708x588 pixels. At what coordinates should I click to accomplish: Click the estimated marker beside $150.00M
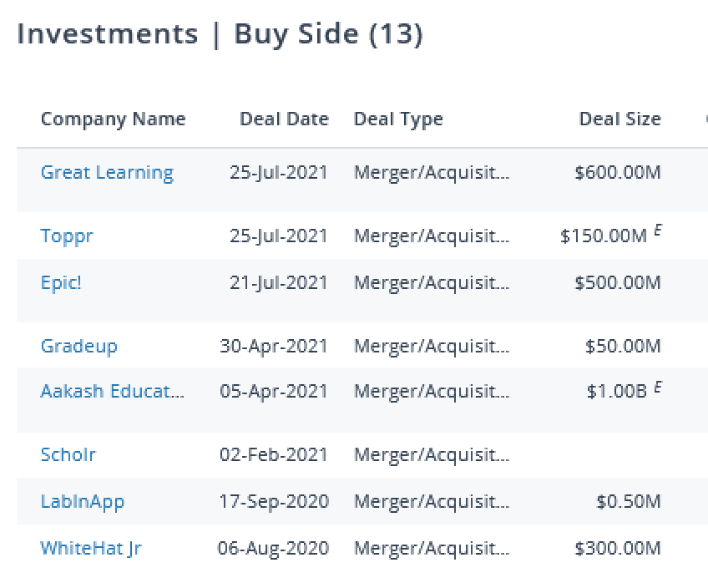(x=658, y=231)
